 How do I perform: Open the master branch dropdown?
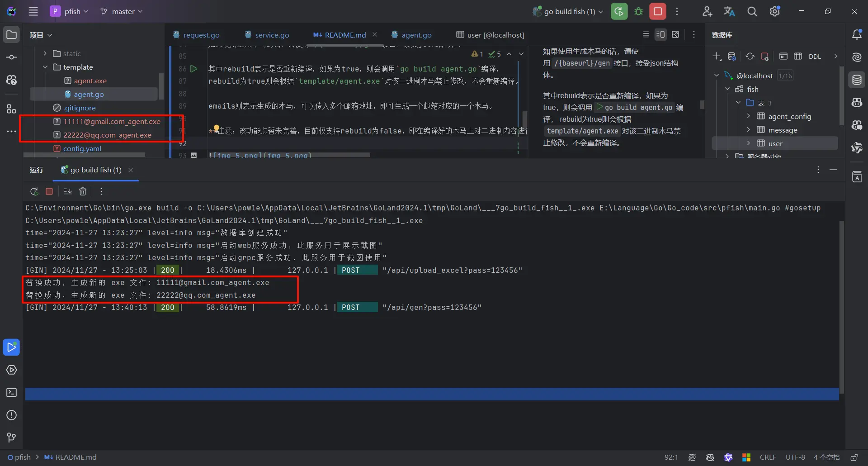(121, 11)
